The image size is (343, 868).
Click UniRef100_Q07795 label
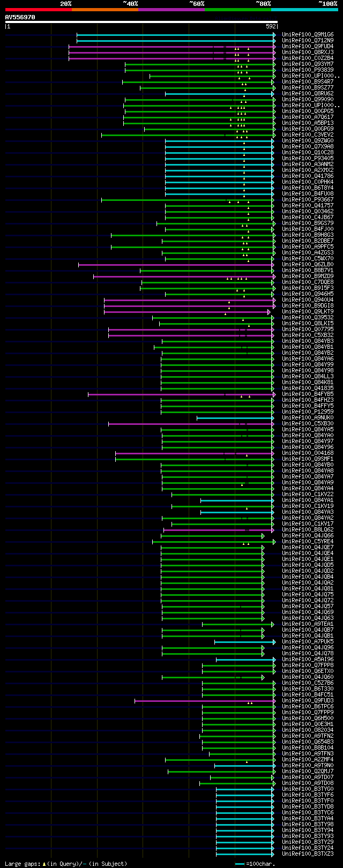click(308, 330)
